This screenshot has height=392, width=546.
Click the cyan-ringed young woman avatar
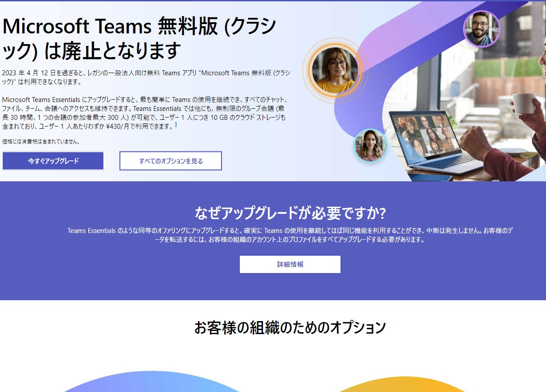(x=370, y=145)
